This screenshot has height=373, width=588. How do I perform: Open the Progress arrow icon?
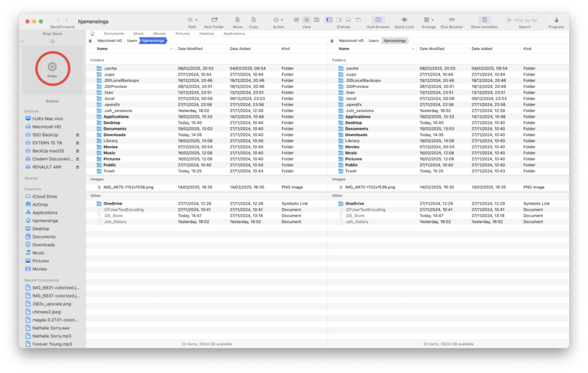pyautogui.click(x=556, y=20)
